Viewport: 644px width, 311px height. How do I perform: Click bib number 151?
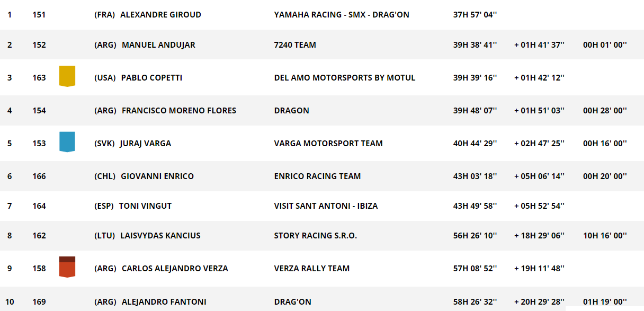(39, 15)
